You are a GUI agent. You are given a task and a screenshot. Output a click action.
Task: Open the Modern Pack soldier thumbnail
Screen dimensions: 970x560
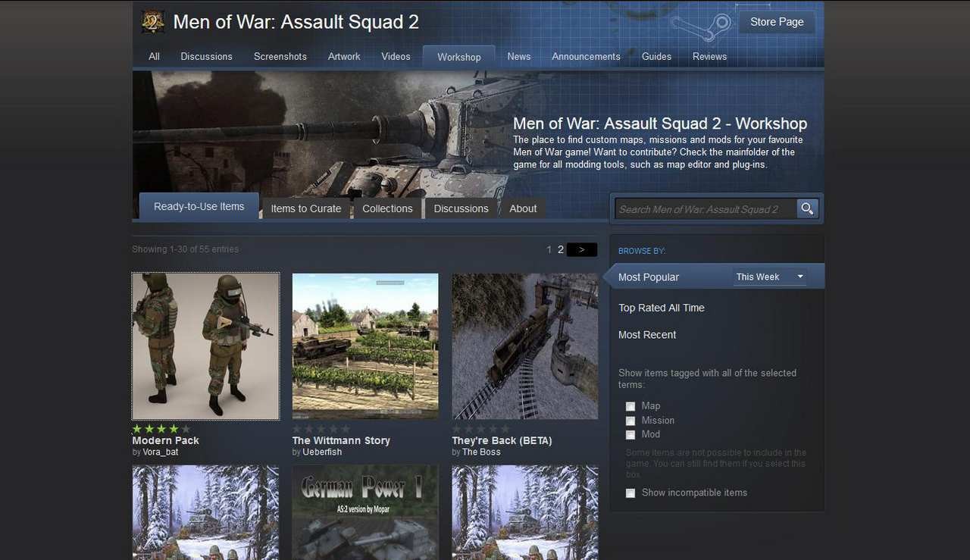click(x=205, y=346)
